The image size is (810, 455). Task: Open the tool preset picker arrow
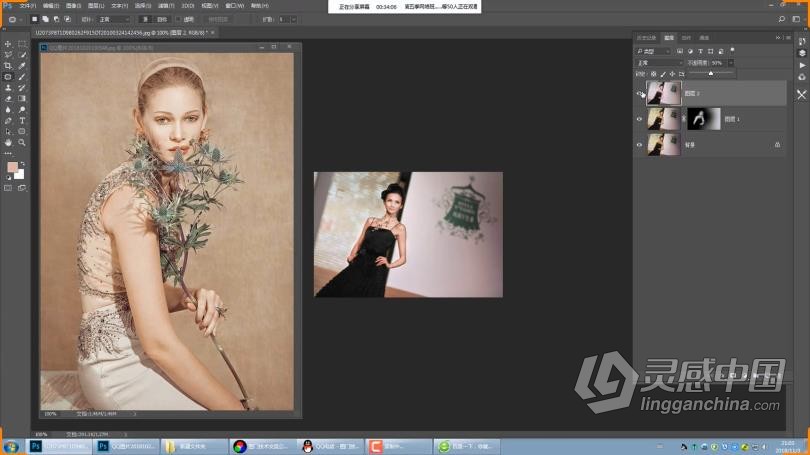coord(21,20)
